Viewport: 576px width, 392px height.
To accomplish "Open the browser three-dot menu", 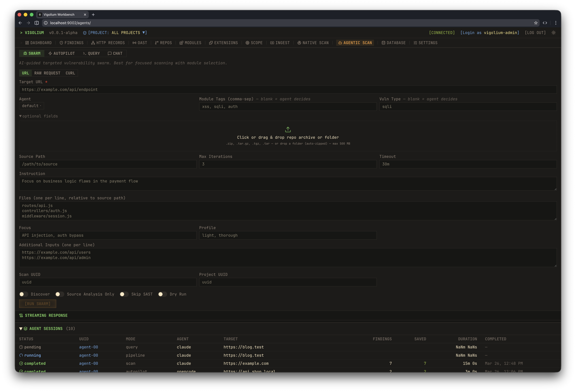I will tap(556, 23).
